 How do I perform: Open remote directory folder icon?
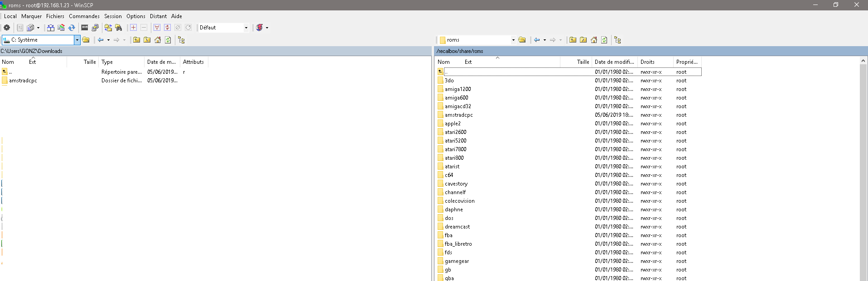(522, 40)
